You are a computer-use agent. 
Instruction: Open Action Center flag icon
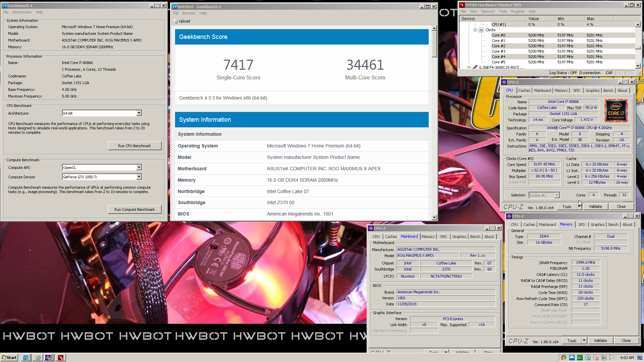coord(612,358)
